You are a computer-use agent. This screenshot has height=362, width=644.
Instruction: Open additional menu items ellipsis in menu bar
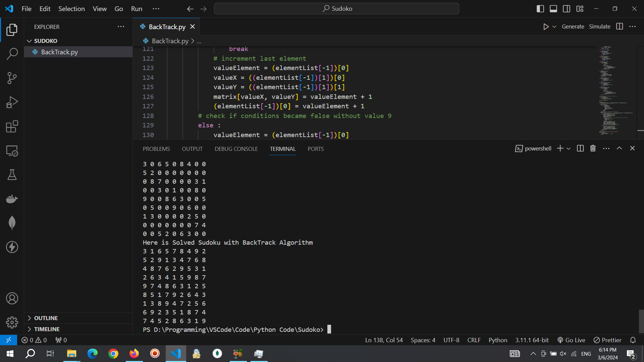156,9
